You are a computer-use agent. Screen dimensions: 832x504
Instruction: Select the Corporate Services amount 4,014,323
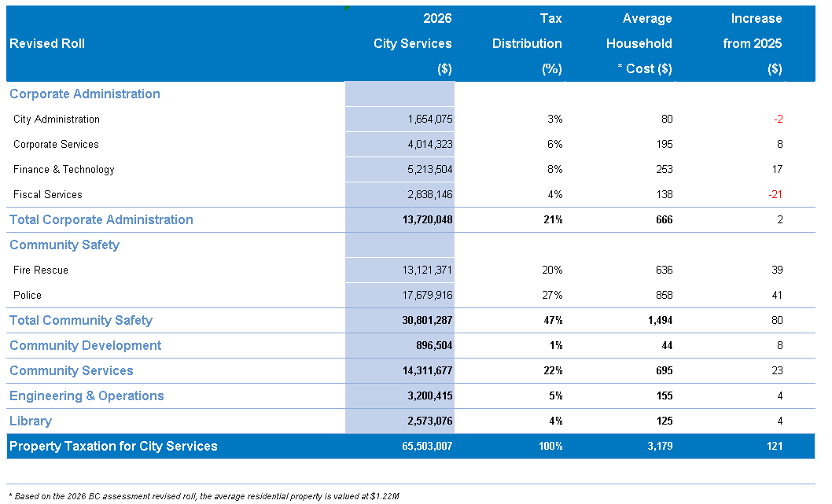click(430, 145)
